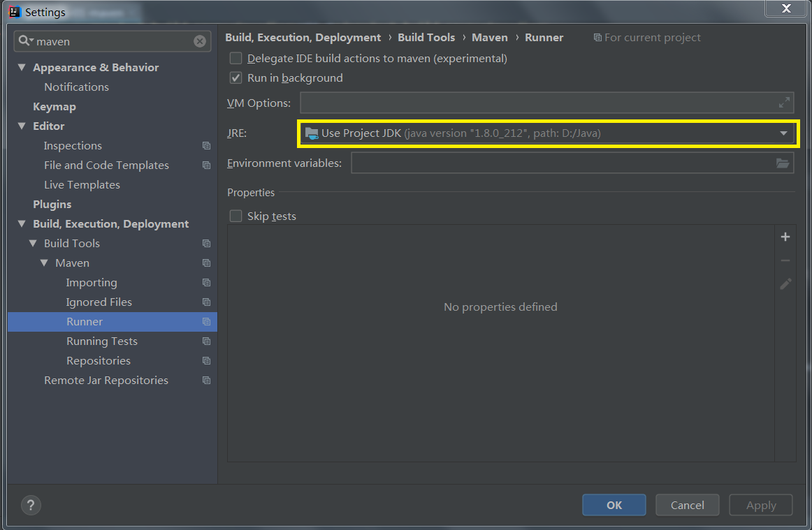Open Keymap settings
The image size is (812, 530).
[x=55, y=107]
